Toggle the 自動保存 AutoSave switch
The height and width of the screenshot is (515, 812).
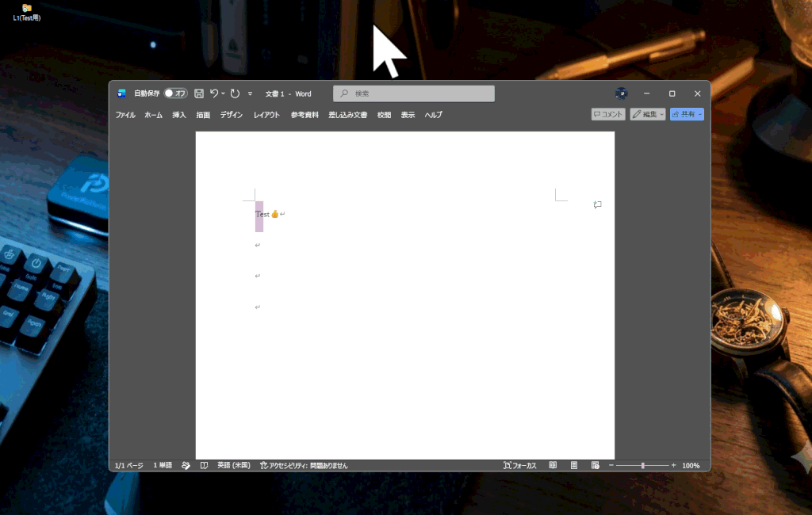click(x=175, y=93)
